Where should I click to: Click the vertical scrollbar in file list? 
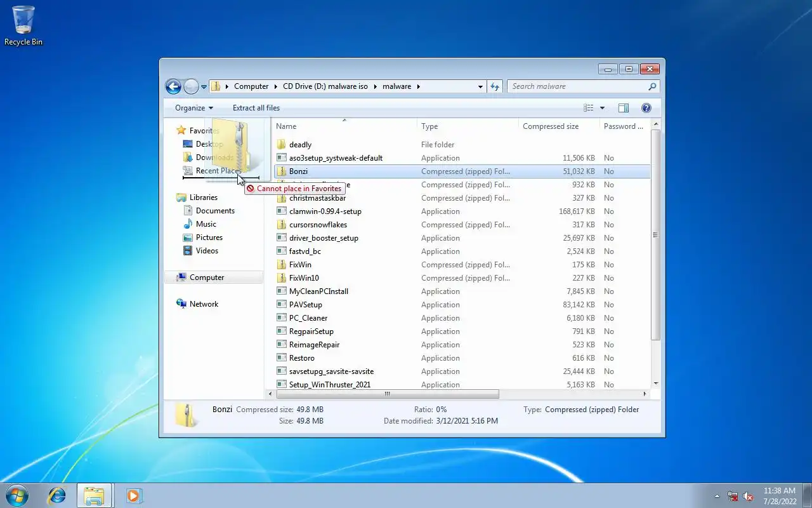656,236
